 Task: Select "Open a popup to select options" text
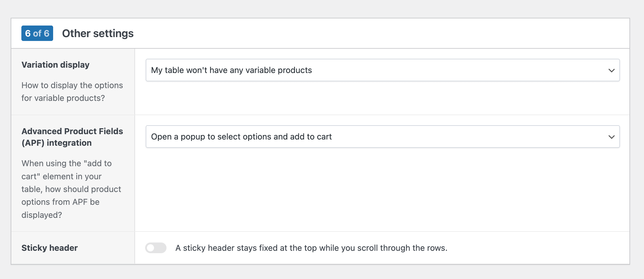tap(241, 137)
